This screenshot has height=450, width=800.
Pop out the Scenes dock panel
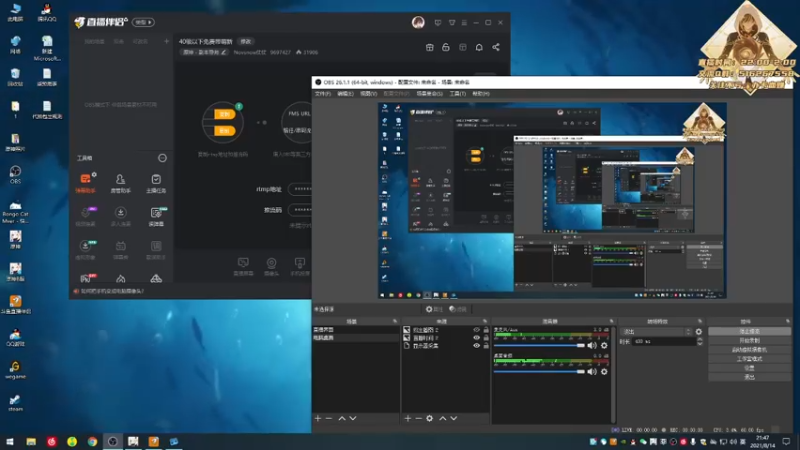point(395,321)
